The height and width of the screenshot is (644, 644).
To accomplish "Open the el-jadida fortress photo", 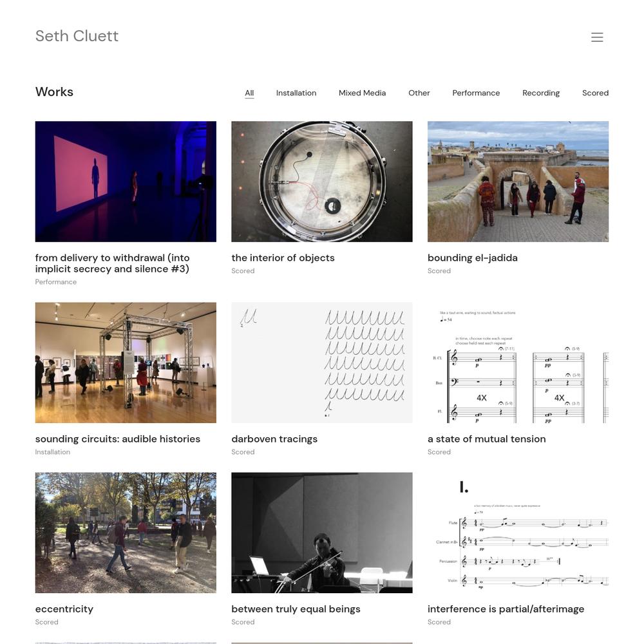I will coord(518,181).
